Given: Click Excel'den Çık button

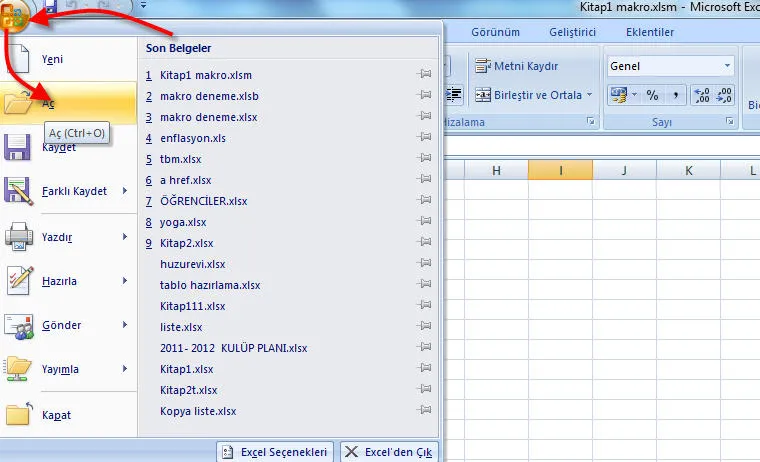Looking at the screenshot, I should point(389,452).
